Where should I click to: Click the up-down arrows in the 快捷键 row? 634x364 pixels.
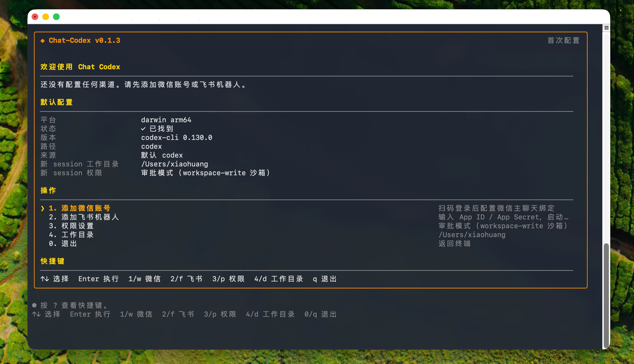44,279
